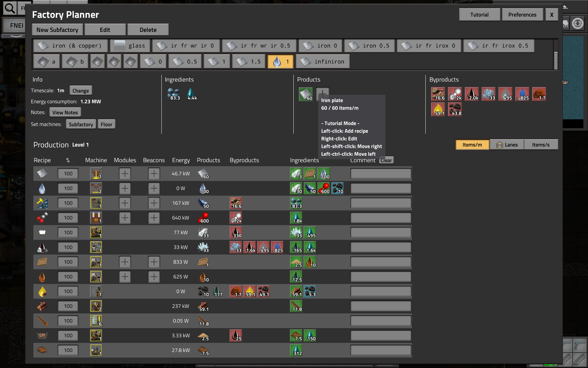The image size is (588, 368).
Task: Add beacon to second recipe row
Action: click(x=154, y=188)
